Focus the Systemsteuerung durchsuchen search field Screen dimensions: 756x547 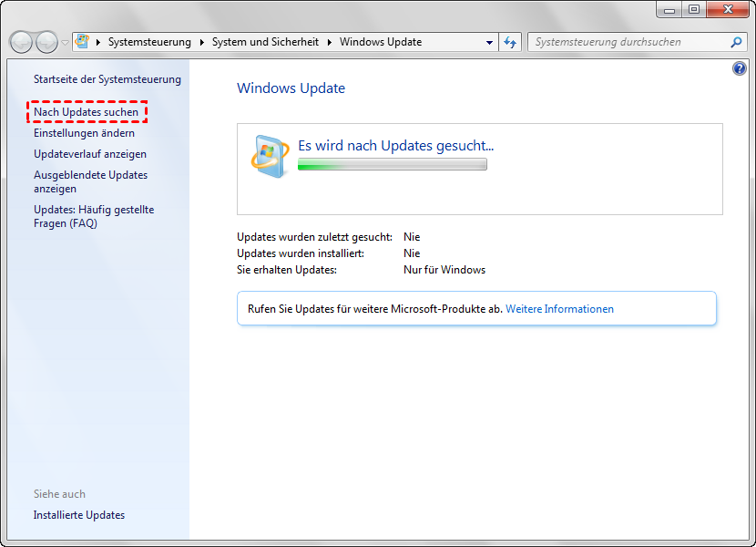pyautogui.click(x=637, y=43)
